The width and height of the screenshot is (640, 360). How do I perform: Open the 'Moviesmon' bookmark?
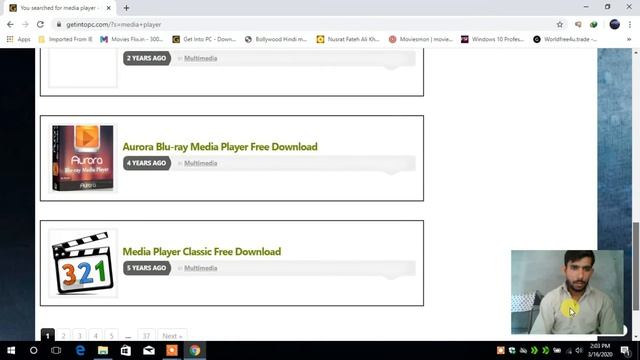click(421, 39)
